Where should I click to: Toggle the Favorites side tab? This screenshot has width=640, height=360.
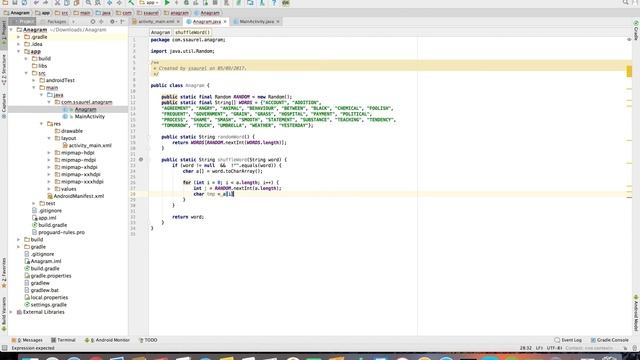4,273
